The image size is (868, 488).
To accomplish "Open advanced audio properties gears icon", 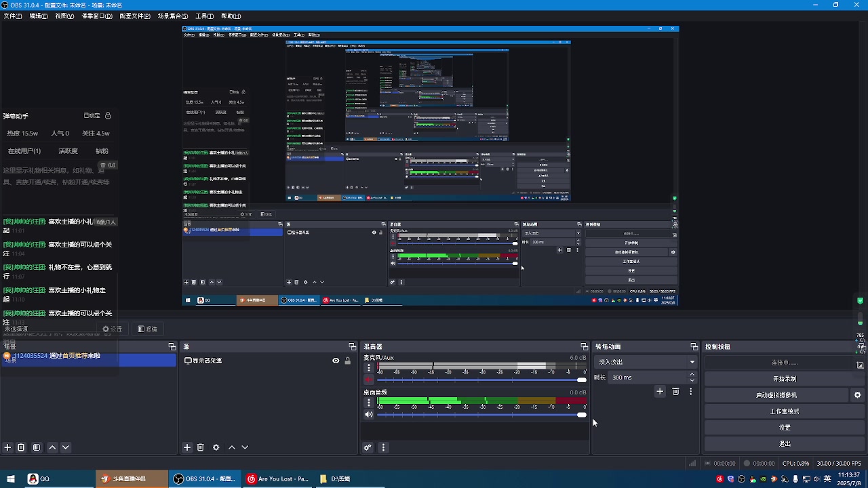I will (368, 447).
